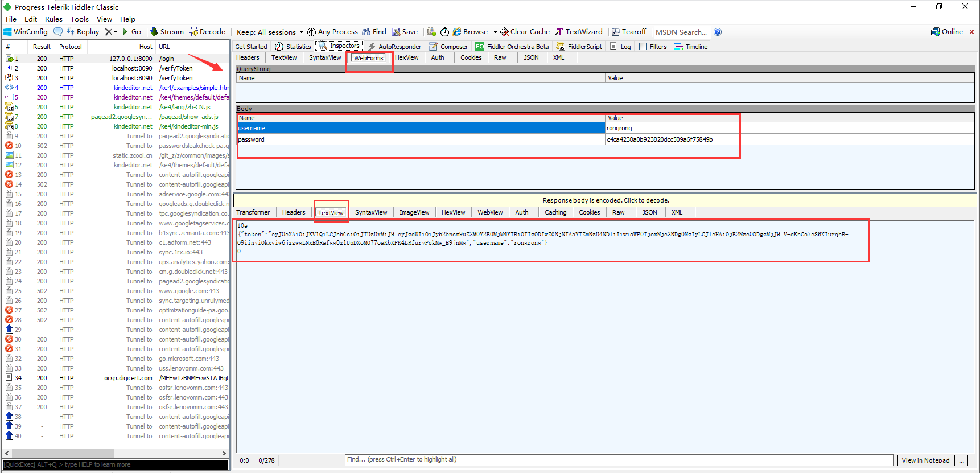Click the camera screenshot icon
Image resolution: width=980 pixels, height=473 pixels.
431,32
